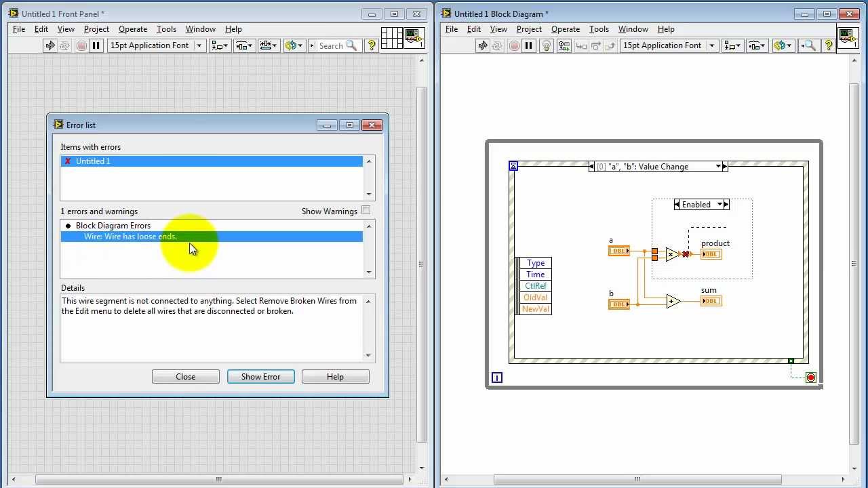Open Align Objects dropdown in Front Panel
The width and height of the screenshot is (868, 488).
click(x=219, y=45)
